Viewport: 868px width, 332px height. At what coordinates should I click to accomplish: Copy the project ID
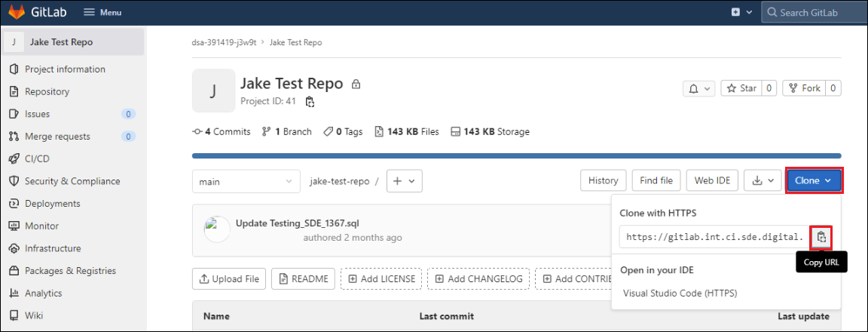[x=310, y=101]
